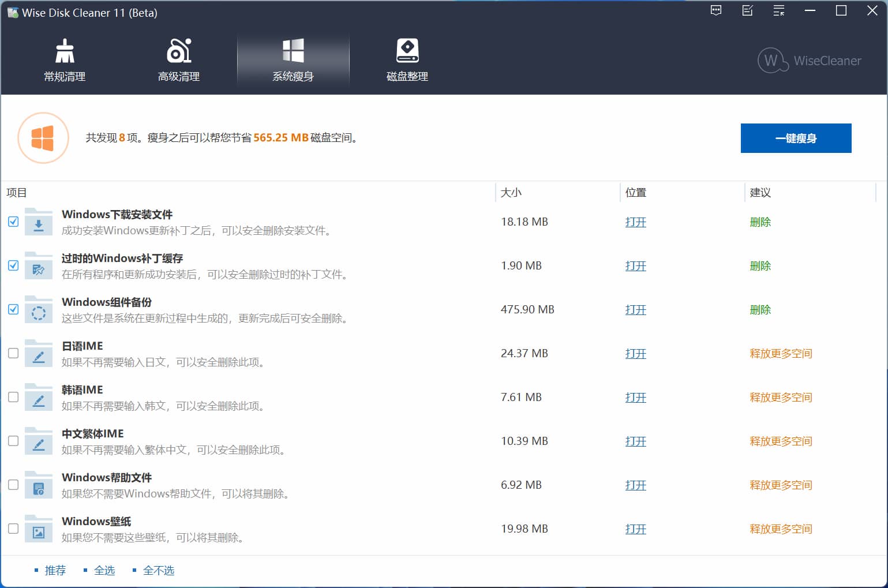Open the menu list icon in title bar
Screen dimensions: 888x588
(x=779, y=10)
